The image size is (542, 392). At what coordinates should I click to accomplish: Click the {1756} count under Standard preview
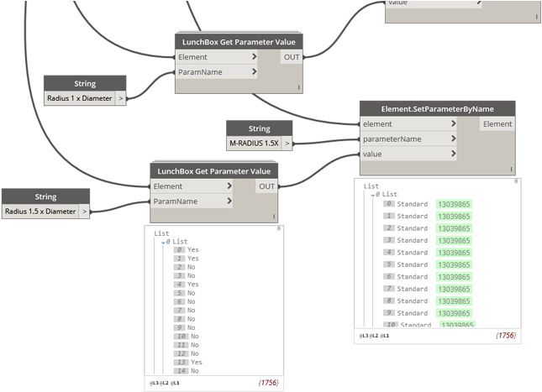point(506,336)
